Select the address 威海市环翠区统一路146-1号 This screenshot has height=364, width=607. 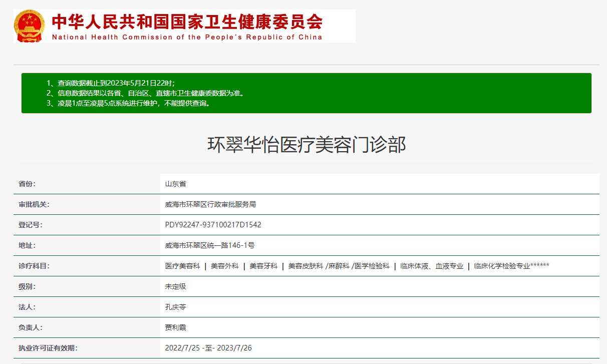coord(210,245)
